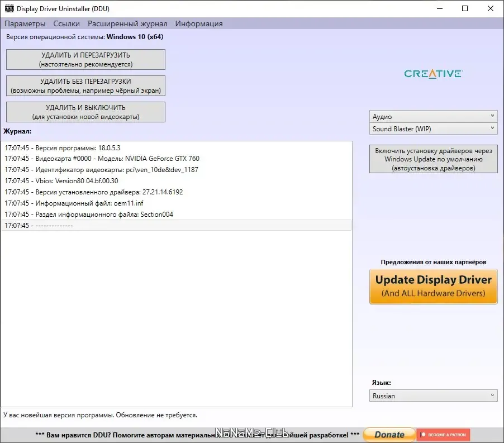Enable driver installation via Windows Update button
Image resolution: width=504 pixels, height=443 pixels.
click(433, 159)
